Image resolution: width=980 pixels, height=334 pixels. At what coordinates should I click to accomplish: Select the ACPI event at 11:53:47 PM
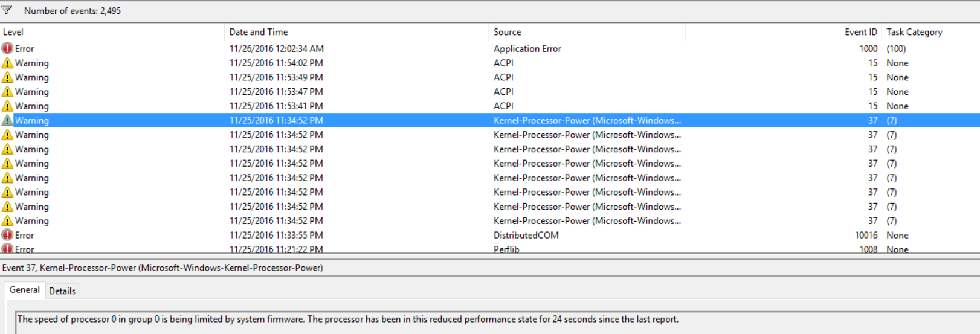(x=490, y=92)
